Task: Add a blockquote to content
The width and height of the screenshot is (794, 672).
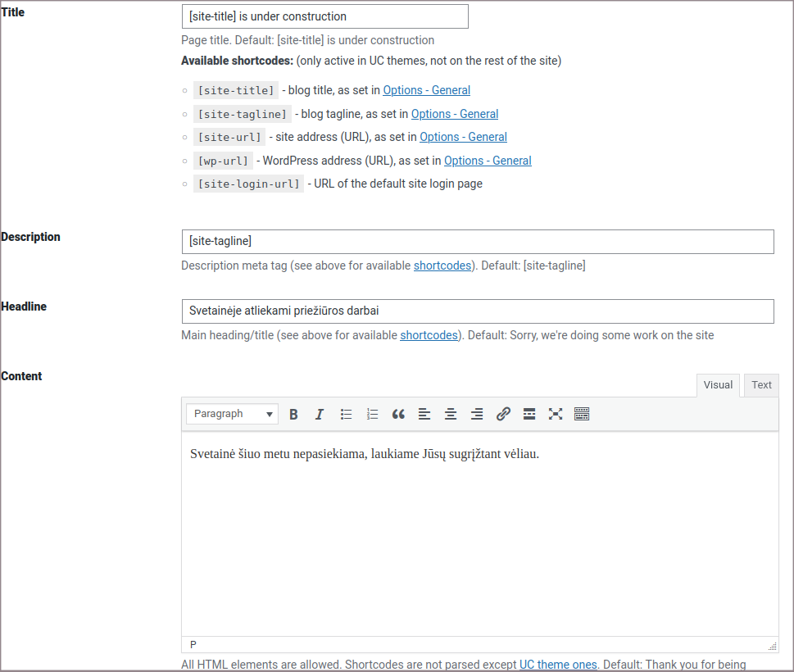Action: tap(398, 415)
